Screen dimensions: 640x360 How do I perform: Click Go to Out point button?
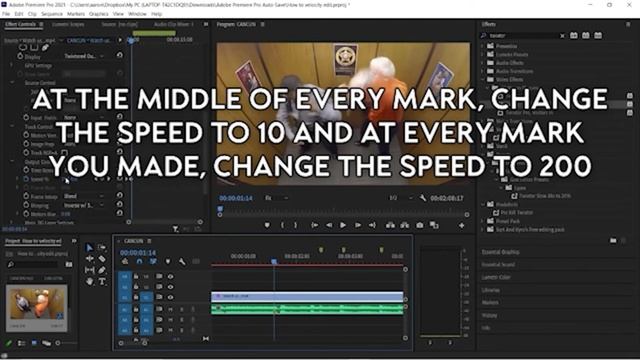point(372,225)
